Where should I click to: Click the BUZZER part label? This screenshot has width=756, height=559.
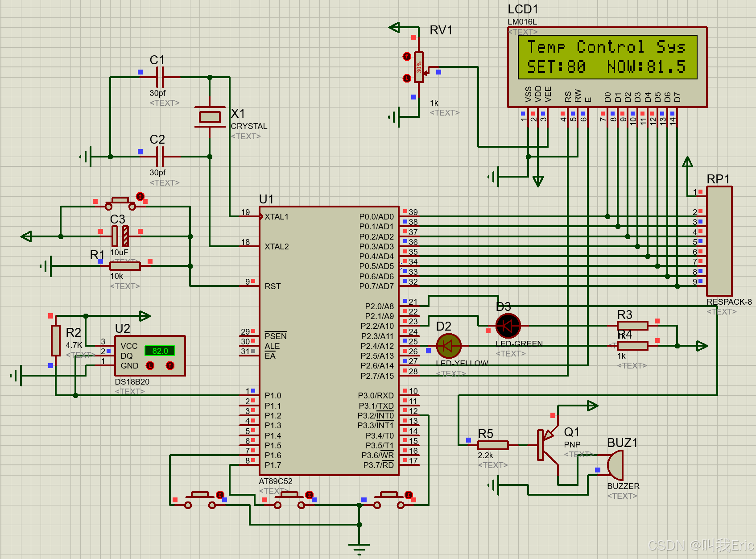[623, 486]
